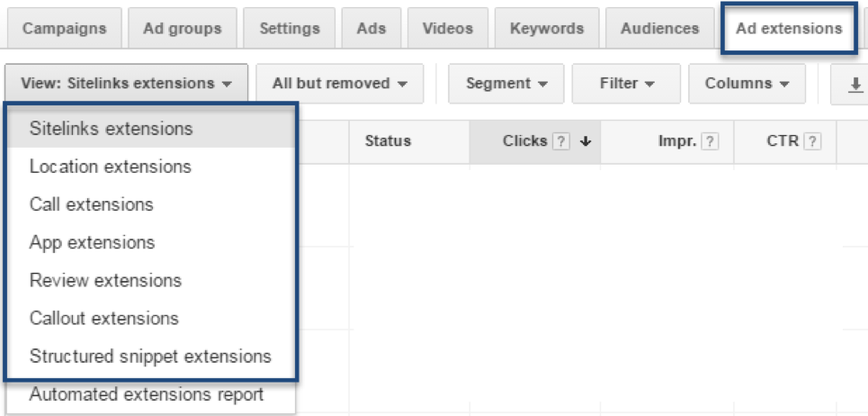Open the help icon beside Clicks
868x416 pixels.
[561, 140]
